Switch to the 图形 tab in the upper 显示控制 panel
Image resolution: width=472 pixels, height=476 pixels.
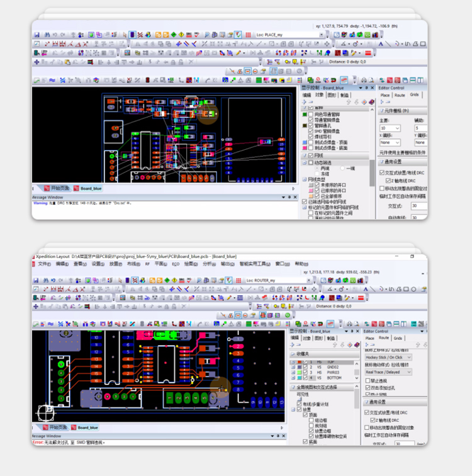(x=332, y=95)
